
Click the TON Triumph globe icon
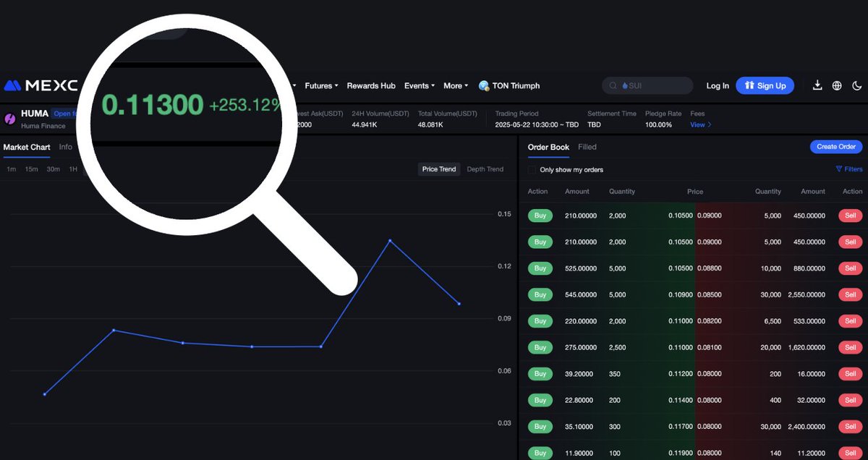tap(484, 85)
